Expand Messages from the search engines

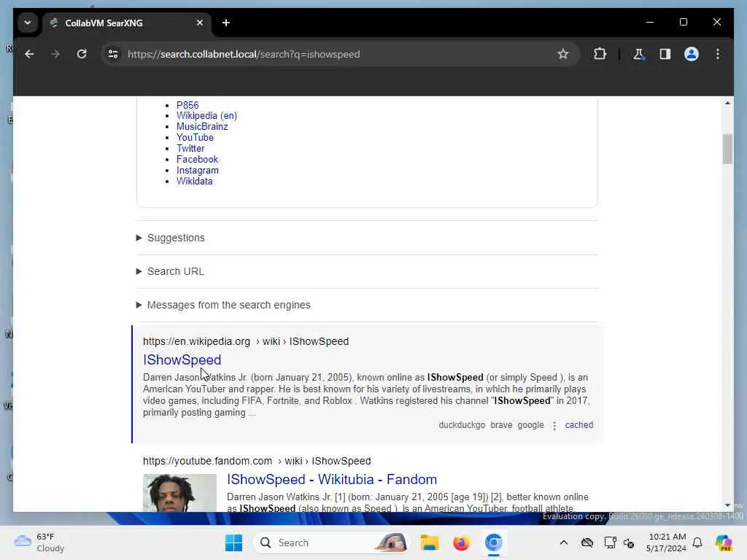[x=223, y=305]
